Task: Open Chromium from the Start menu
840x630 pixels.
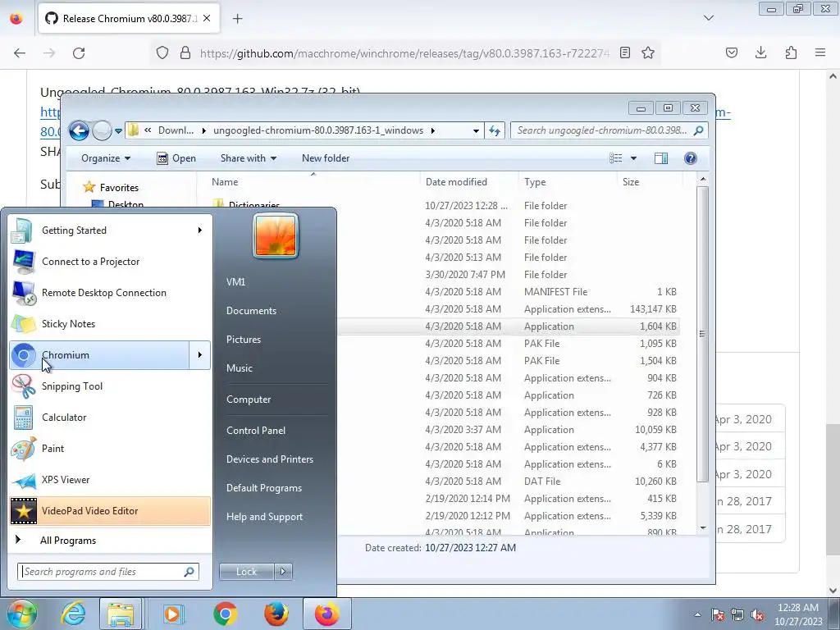Action: click(99, 355)
